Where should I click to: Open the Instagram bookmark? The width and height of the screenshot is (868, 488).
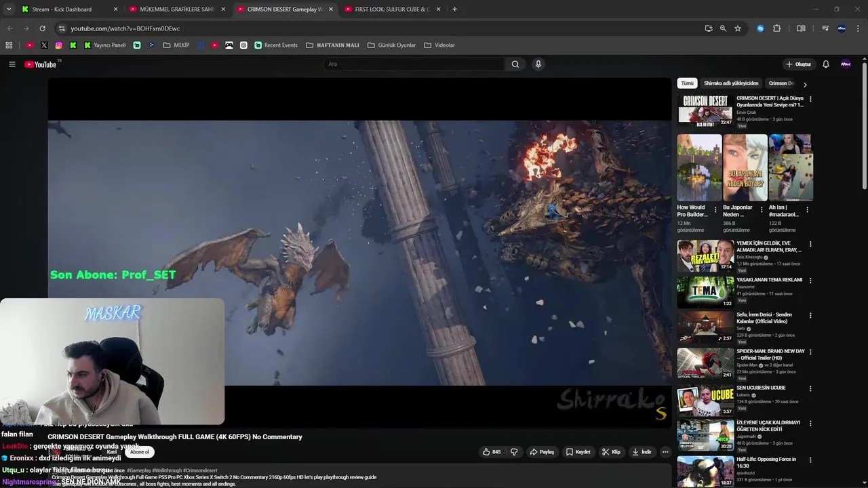point(59,45)
